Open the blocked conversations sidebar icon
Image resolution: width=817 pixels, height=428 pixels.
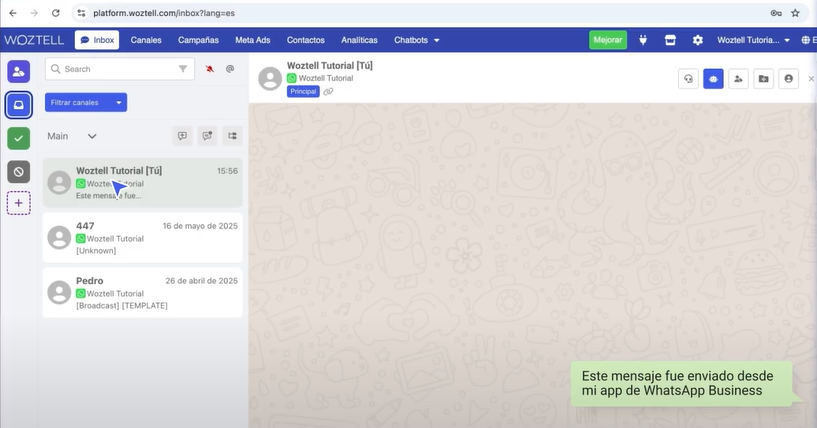(x=19, y=172)
